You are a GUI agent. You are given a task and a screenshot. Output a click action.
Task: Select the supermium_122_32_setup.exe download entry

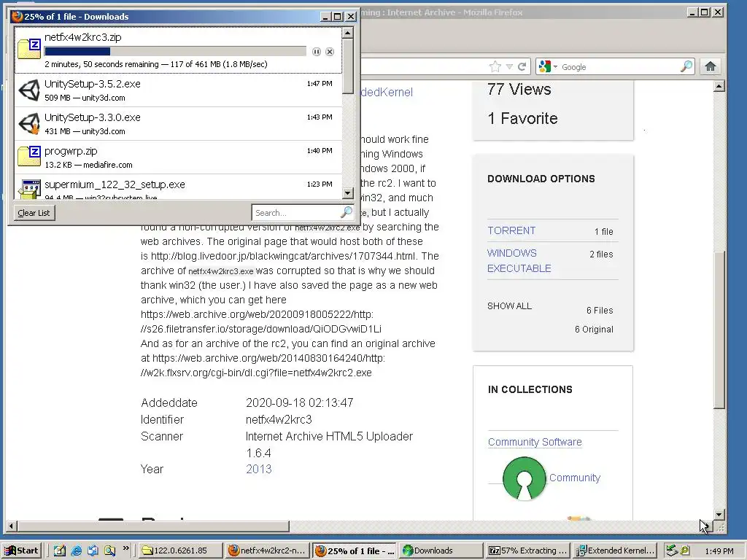coord(178,187)
